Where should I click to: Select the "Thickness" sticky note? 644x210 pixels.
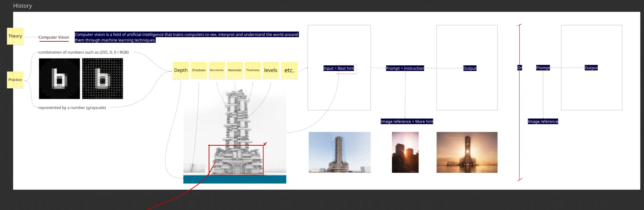(253, 70)
